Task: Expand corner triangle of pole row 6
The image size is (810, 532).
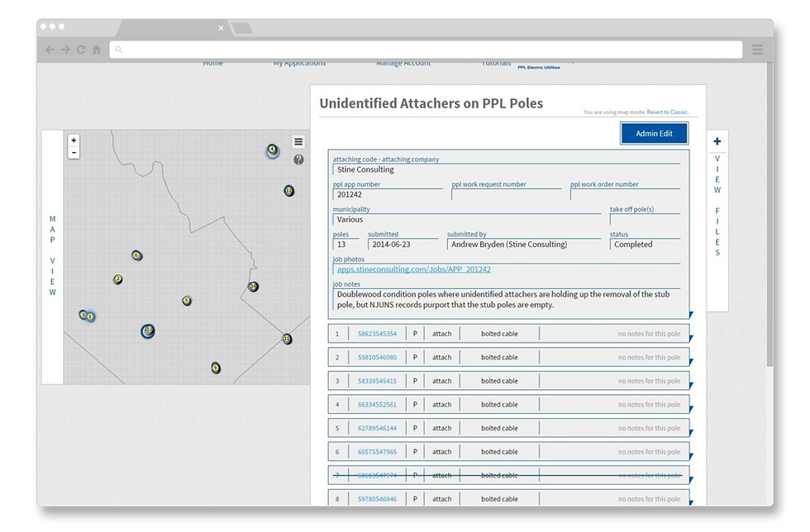Action: coord(691,457)
